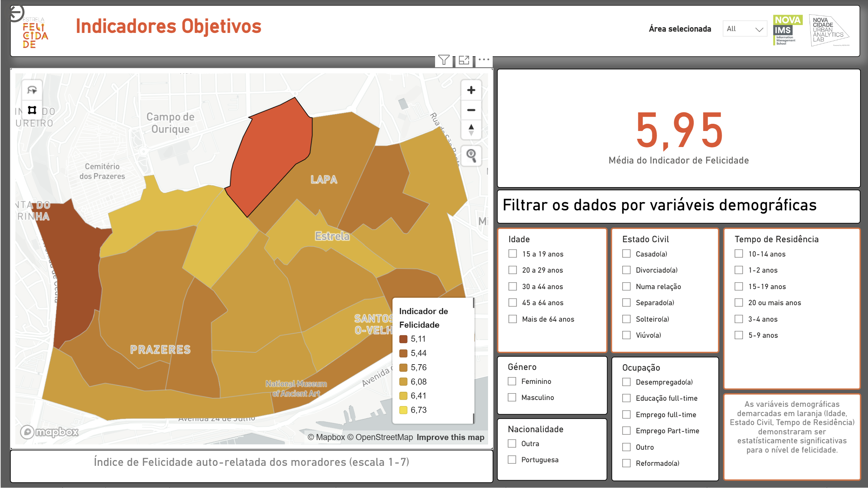
Task: Click the NOVA IMS logo
Action: [x=787, y=30]
